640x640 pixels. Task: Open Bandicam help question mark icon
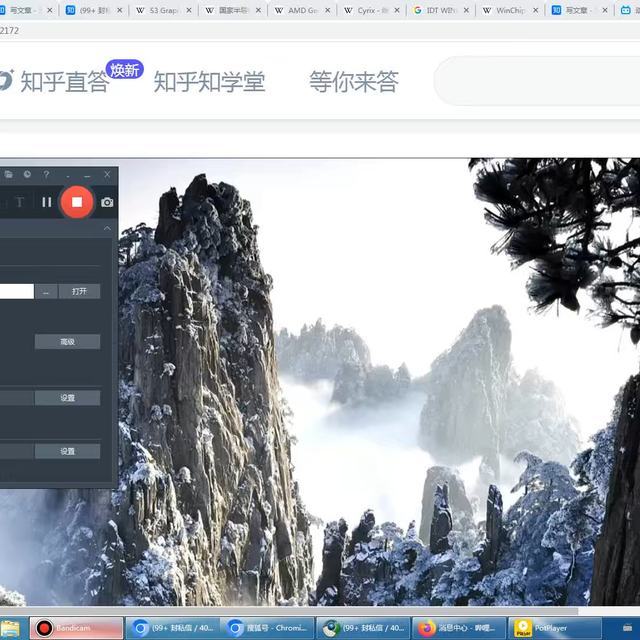[46, 175]
